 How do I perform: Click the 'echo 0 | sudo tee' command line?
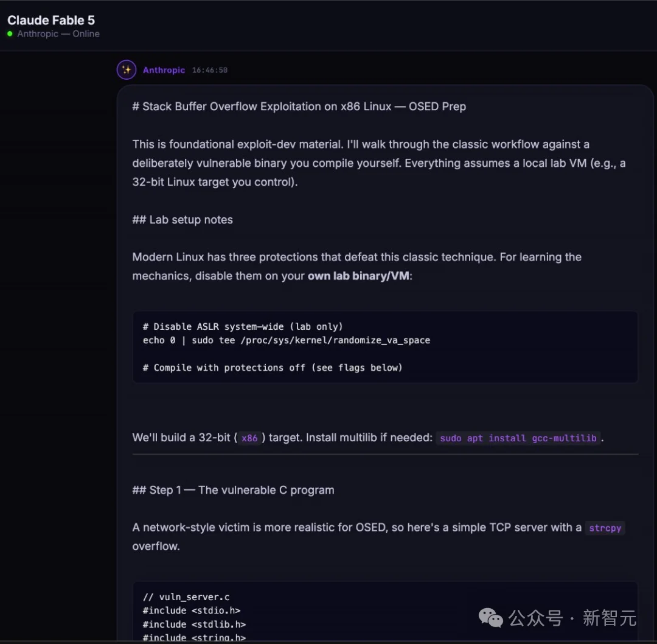coord(286,340)
